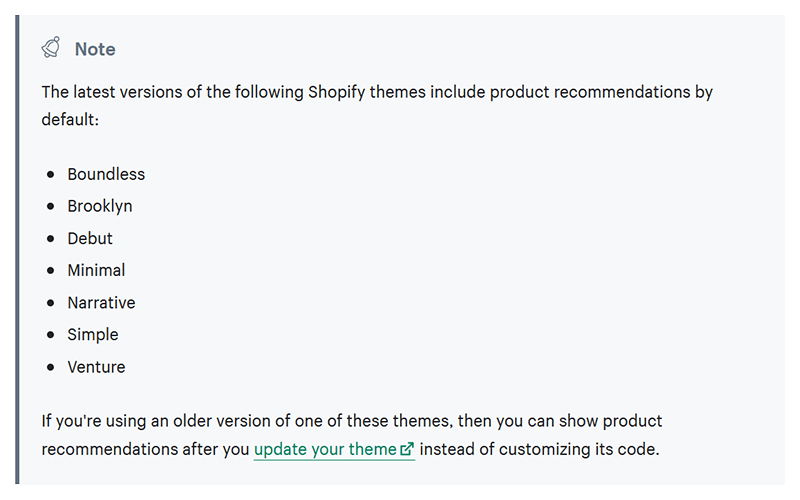Click the Minimal theme entry

pos(96,270)
